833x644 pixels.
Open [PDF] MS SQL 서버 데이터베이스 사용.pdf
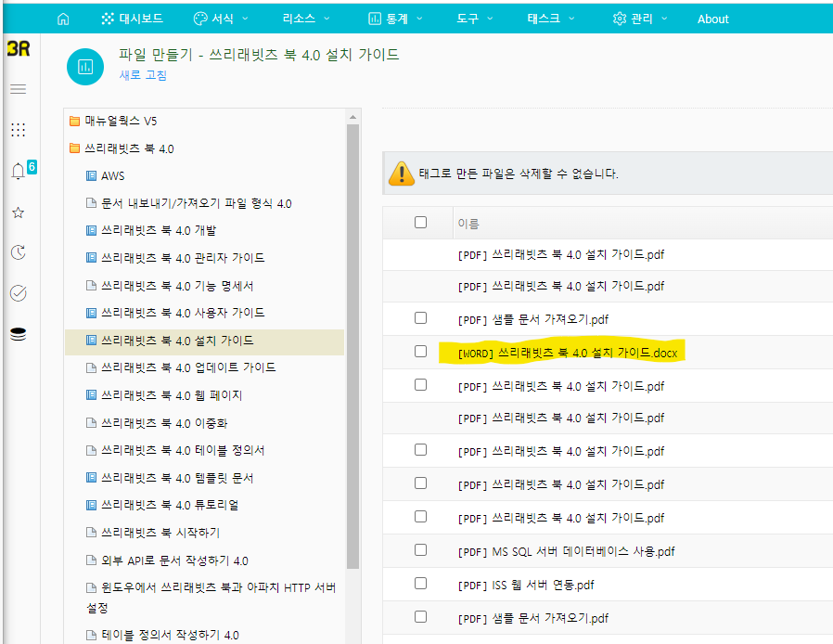click(x=567, y=551)
